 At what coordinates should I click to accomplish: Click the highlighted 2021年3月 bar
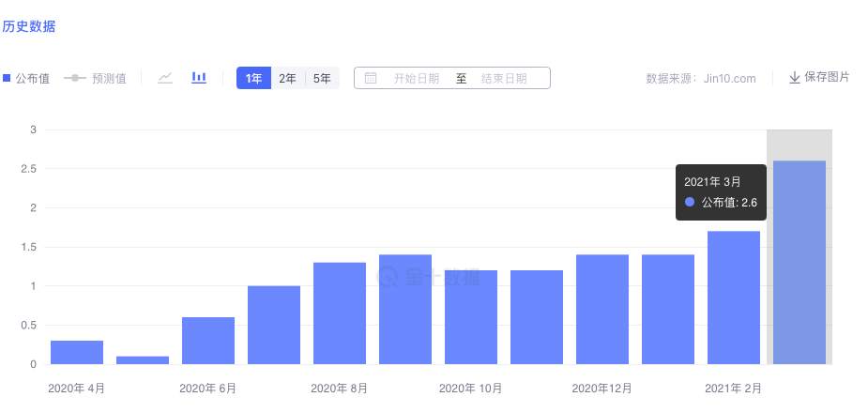[x=799, y=263]
